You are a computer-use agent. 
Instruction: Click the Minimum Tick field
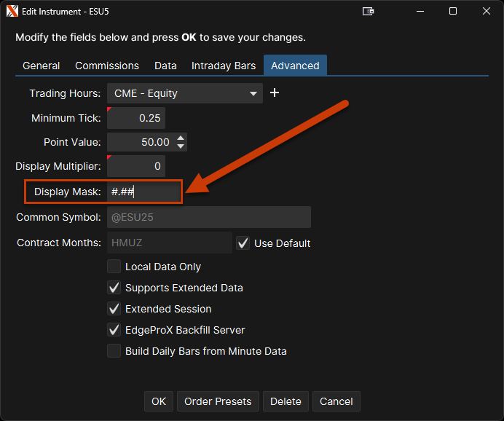(x=136, y=118)
